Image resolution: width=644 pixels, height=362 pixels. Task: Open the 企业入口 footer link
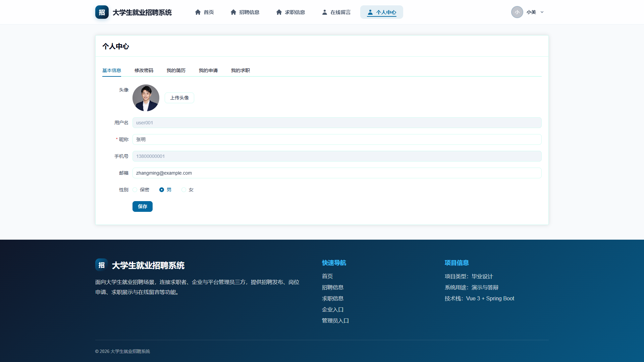(333, 309)
